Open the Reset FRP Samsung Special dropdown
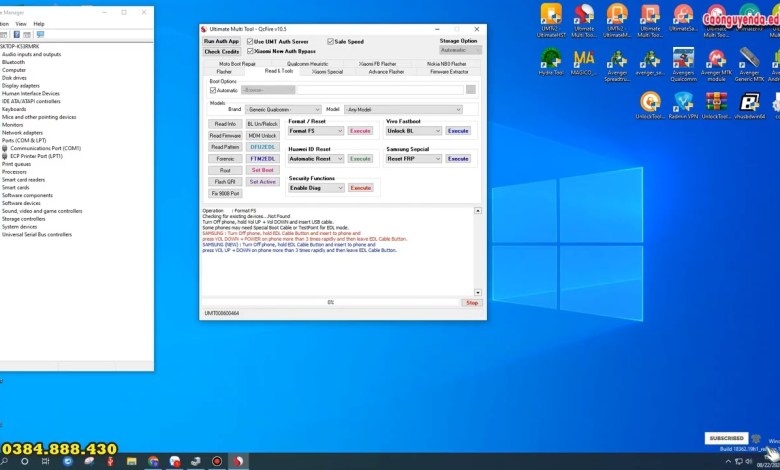The height and width of the screenshot is (470, 780). pos(414,159)
